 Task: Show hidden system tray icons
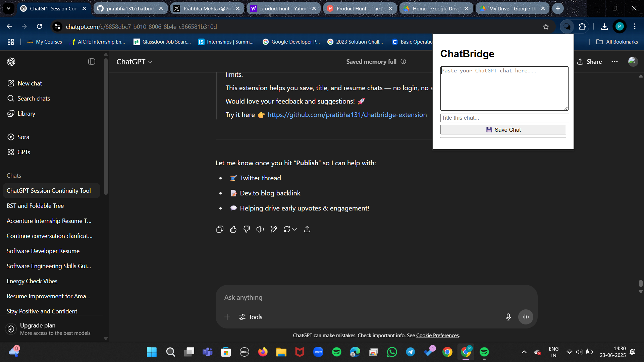point(524,352)
